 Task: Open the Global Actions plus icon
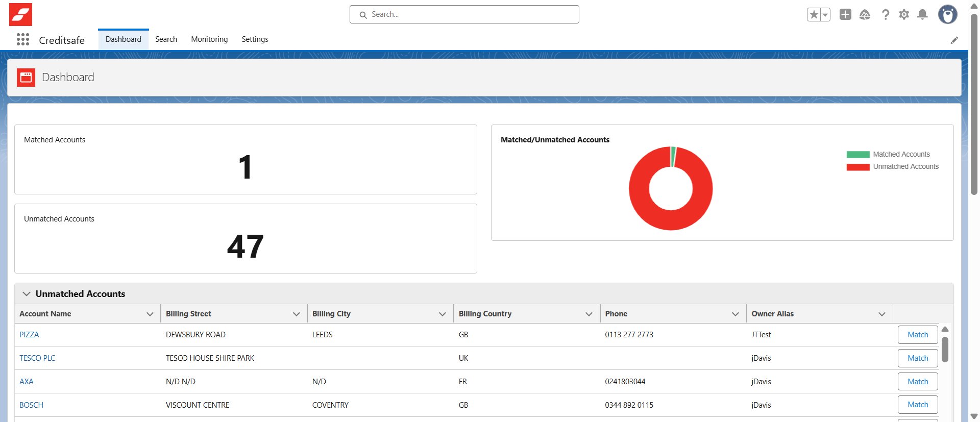coord(845,14)
